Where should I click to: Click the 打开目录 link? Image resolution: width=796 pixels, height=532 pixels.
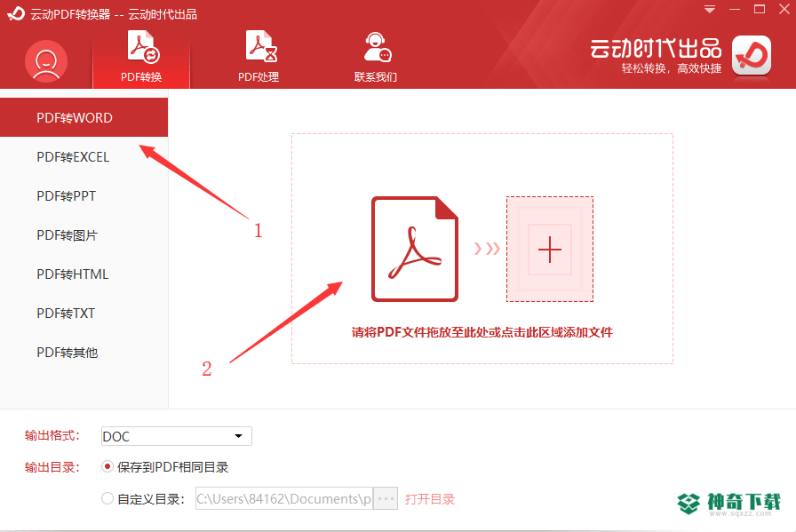pos(430,499)
